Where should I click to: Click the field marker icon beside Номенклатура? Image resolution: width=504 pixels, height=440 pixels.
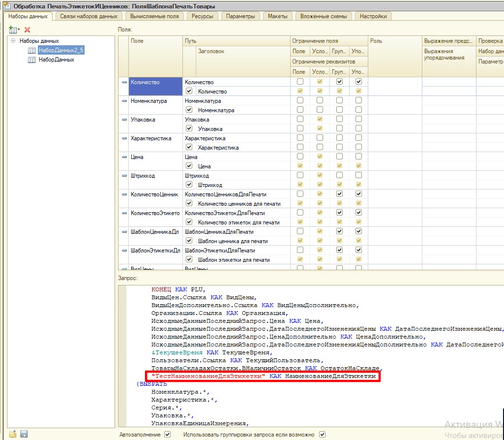[124, 101]
